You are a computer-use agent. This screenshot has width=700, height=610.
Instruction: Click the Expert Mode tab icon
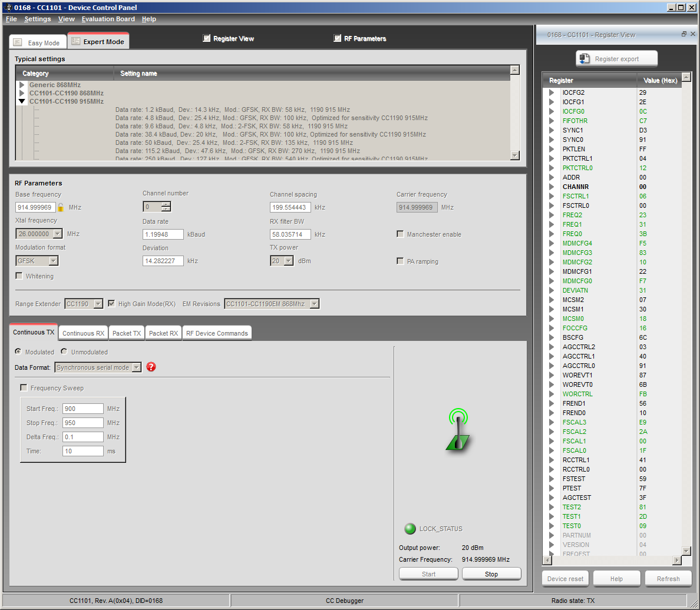click(x=76, y=41)
